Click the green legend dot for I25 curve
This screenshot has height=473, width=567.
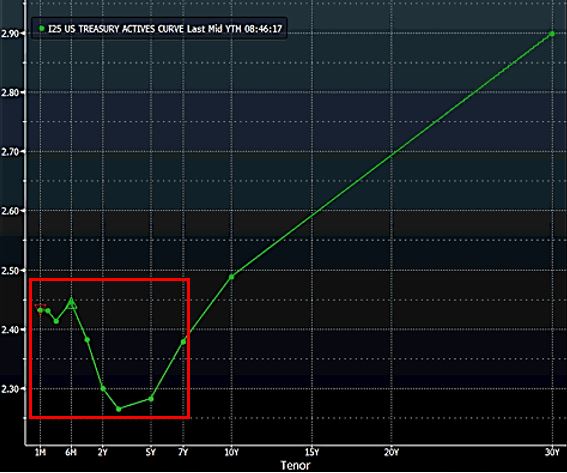point(42,28)
